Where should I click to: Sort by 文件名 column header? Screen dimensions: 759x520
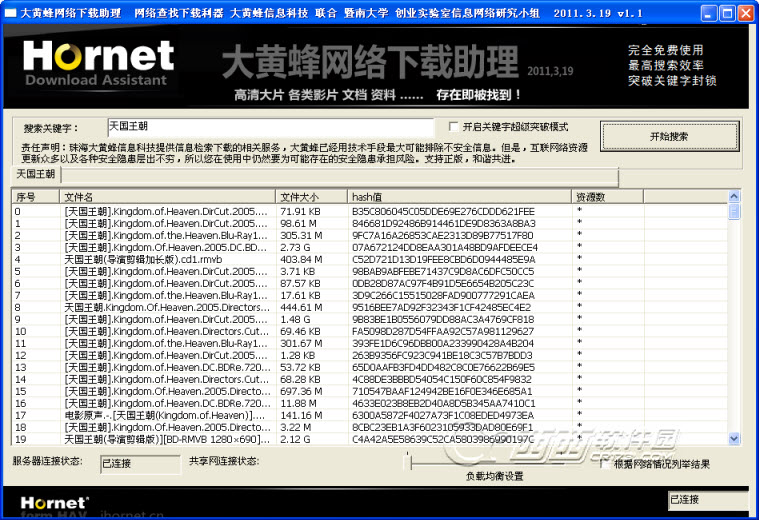(167, 197)
